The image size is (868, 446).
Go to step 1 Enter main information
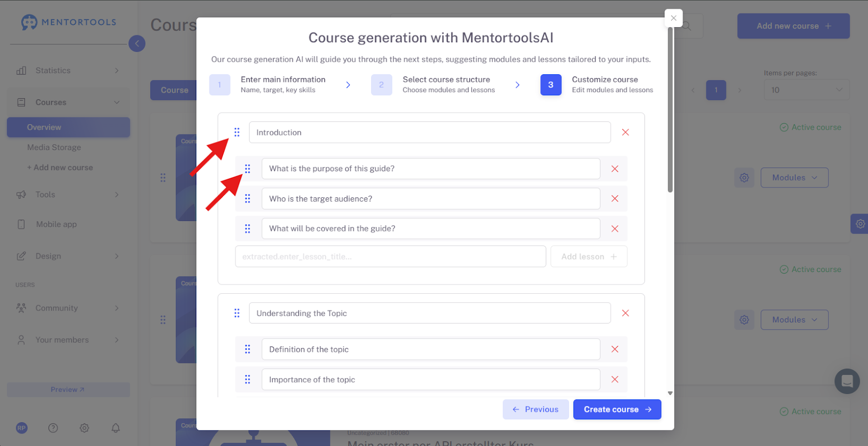(x=267, y=85)
